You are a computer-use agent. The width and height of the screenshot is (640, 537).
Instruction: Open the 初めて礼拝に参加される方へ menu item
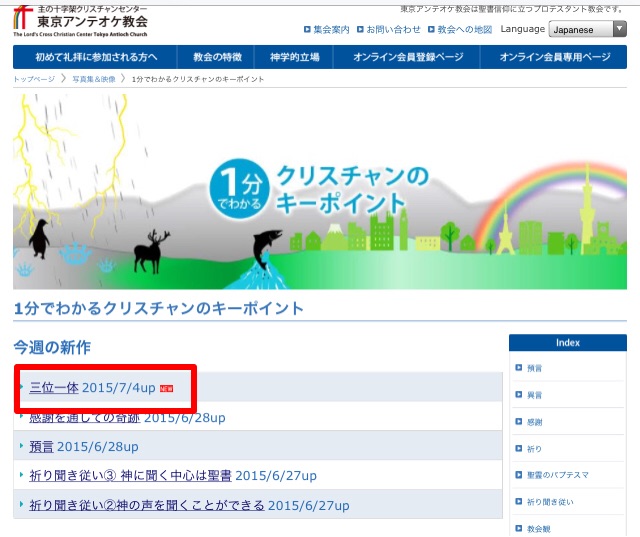95,57
